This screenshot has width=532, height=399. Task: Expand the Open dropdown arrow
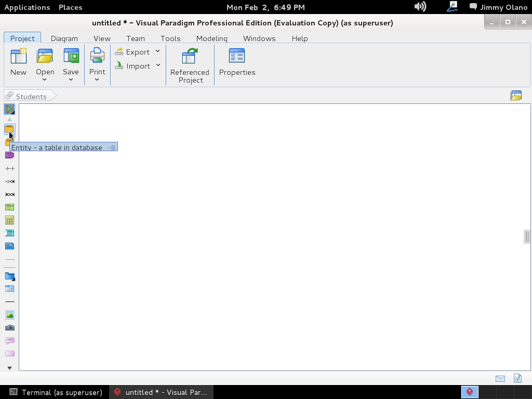point(45,79)
